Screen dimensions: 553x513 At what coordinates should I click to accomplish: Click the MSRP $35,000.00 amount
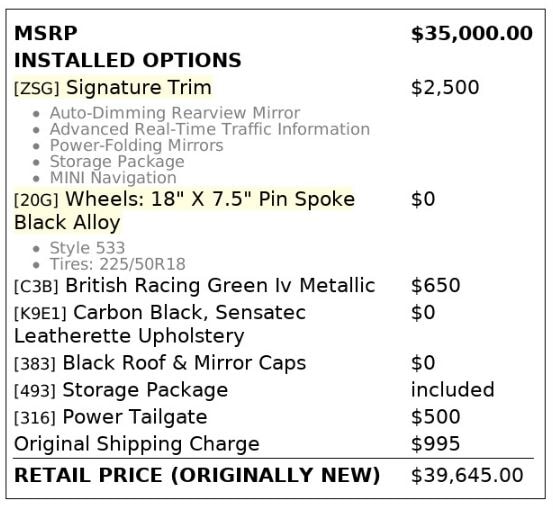472,33
